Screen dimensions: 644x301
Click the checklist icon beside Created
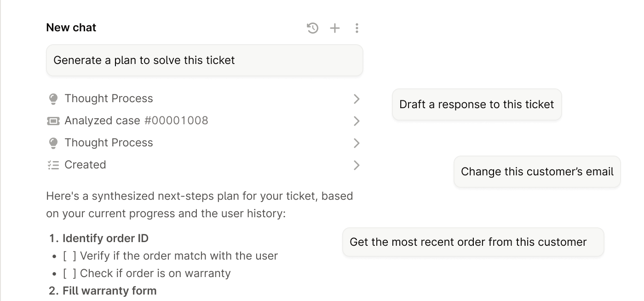(x=53, y=165)
